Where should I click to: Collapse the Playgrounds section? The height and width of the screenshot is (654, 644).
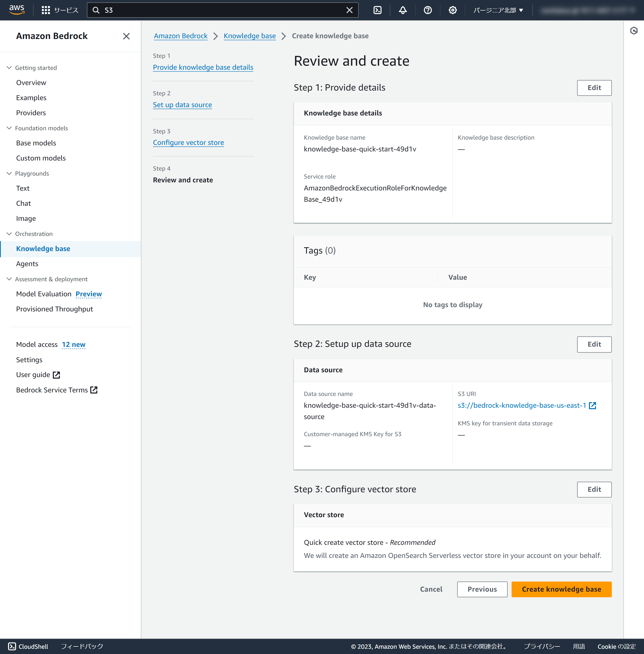[9, 174]
